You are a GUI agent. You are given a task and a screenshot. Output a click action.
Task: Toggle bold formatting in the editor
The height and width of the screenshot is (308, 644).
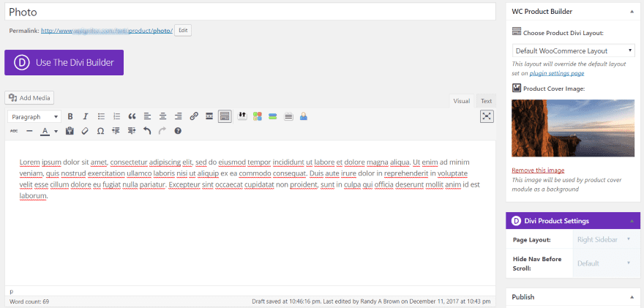tap(70, 116)
